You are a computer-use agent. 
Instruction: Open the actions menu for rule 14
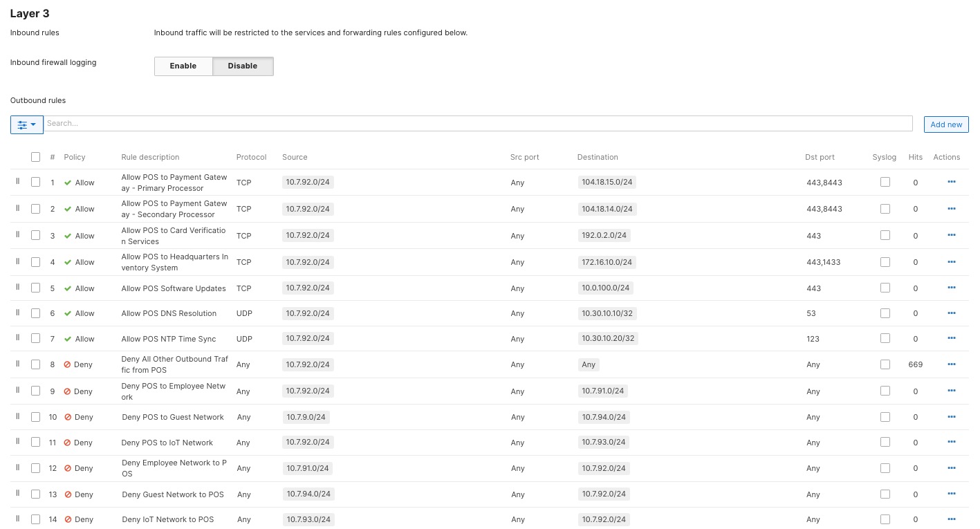951,519
